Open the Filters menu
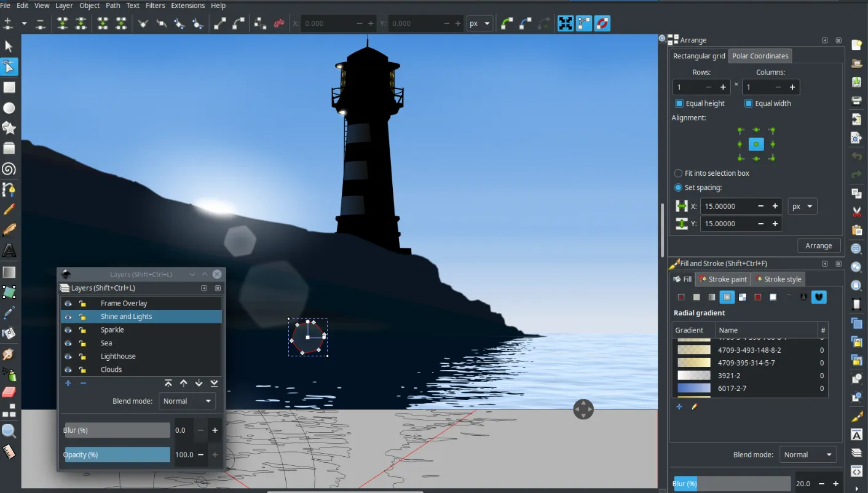Screen dimensions: 868x493 click(x=155, y=6)
